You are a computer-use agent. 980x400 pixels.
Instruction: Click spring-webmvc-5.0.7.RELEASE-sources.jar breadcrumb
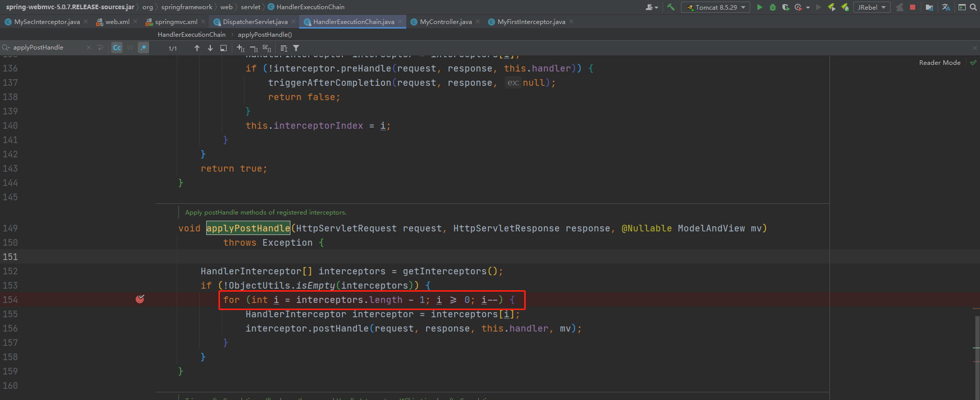70,7
